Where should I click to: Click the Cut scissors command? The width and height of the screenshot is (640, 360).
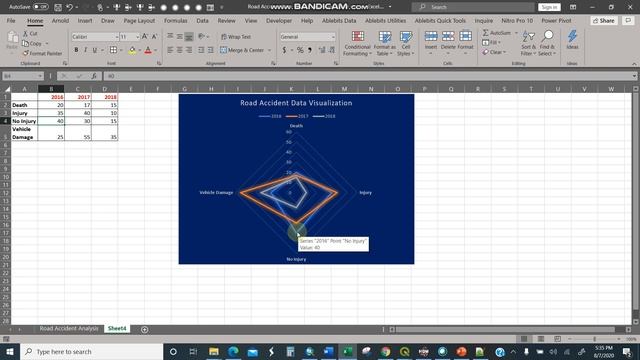point(30,33)
